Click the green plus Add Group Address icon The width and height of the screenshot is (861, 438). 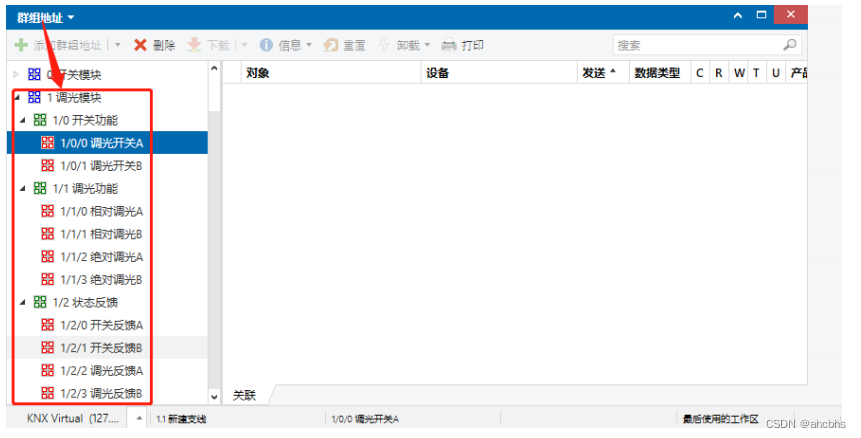(21, 45)
